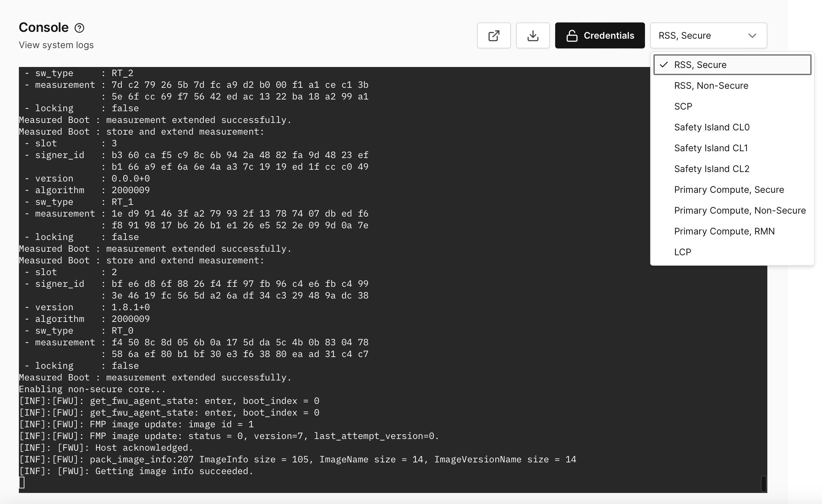
Task: Click the external link icon to open logs
Action: (x=493, y=35)
